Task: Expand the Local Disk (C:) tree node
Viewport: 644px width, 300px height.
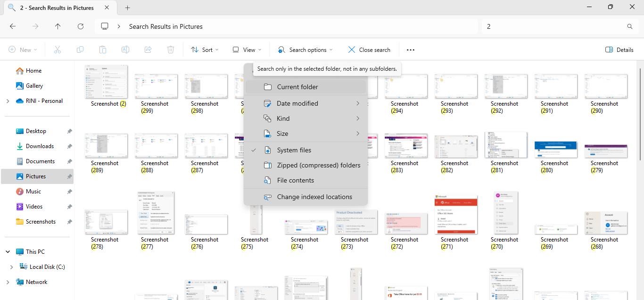Action: tap(11, 267)
